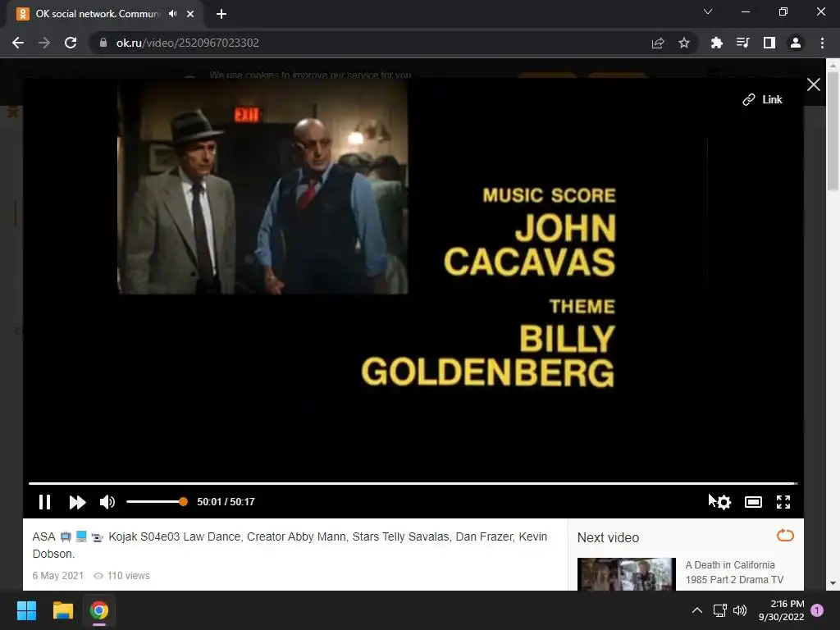Viewport: 840px width, 630px height.
Task: Go forward in browser history
Action: tap(44, 43)
